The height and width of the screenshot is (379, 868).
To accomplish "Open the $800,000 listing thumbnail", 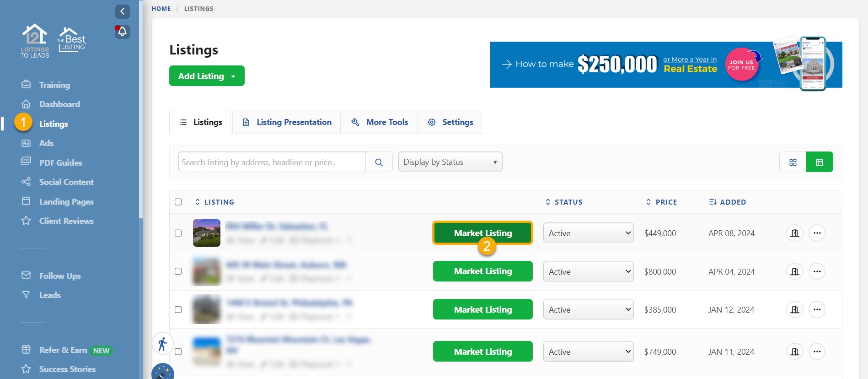I will point(207,271).
